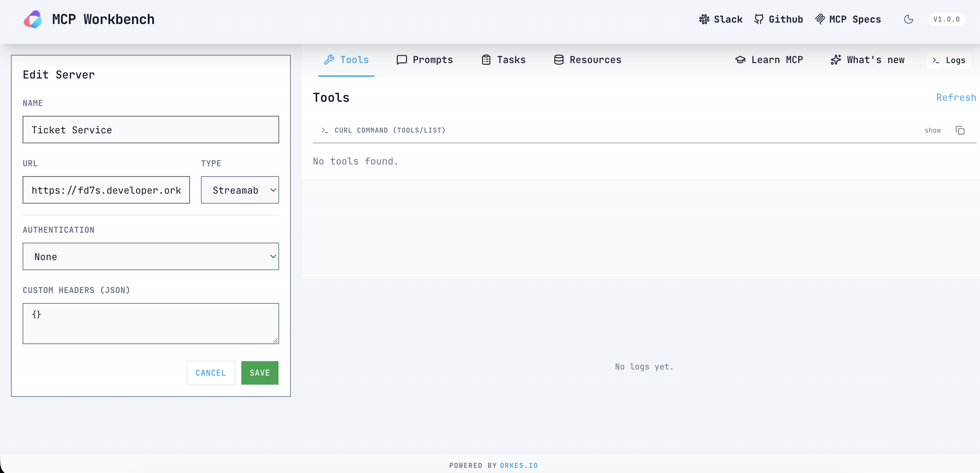Click the NAME field containing Ticket Service
Viewport: 980px width, 473px height.
click(151, 130)
